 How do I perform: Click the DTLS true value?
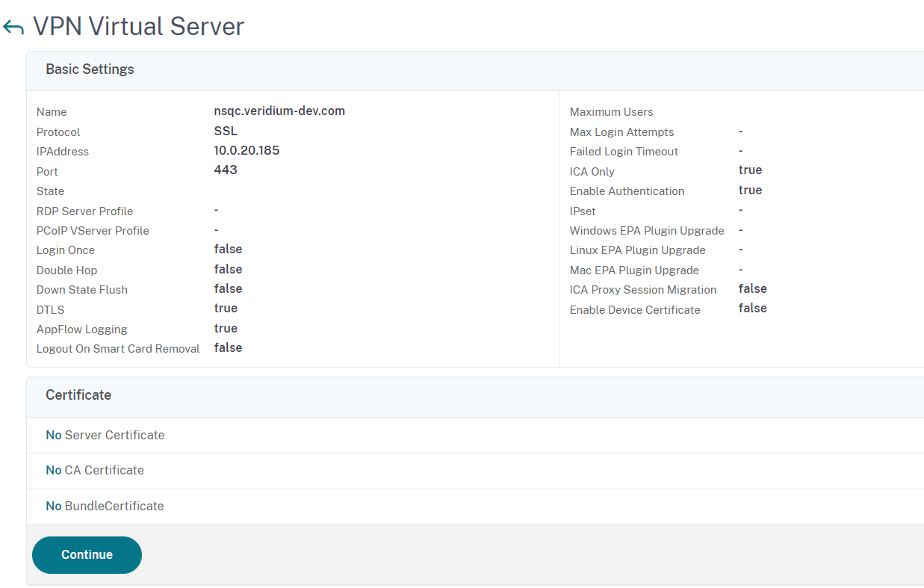(226, 309)
